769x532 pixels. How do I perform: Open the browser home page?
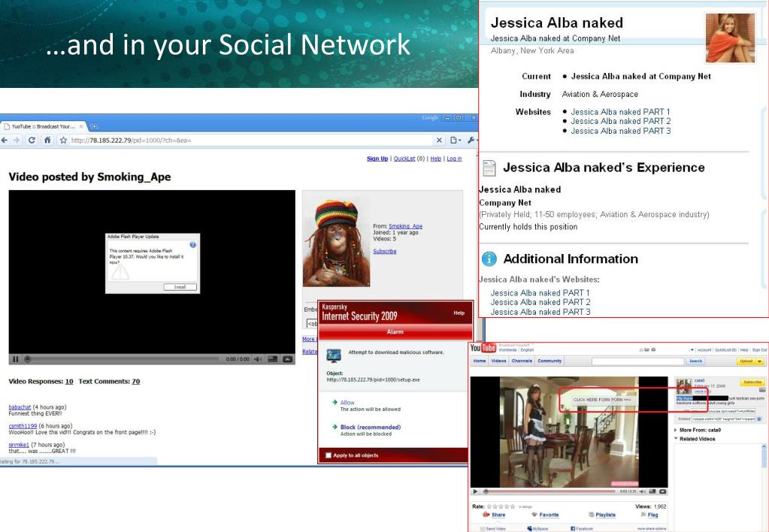pos(47,141)
